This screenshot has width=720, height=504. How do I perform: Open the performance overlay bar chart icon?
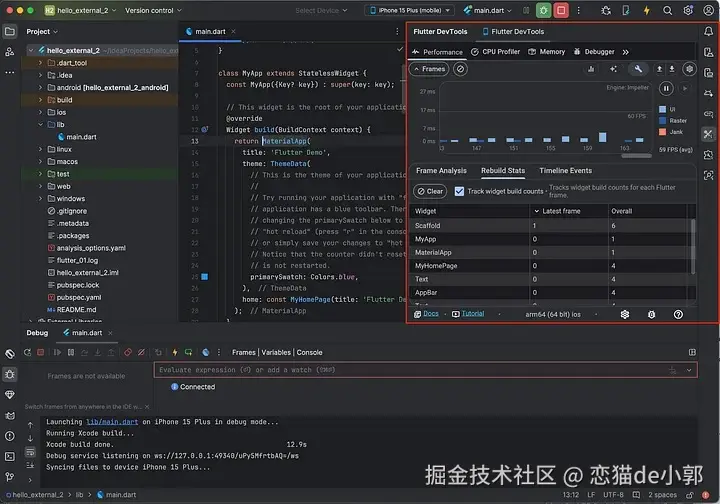(591, 69)
